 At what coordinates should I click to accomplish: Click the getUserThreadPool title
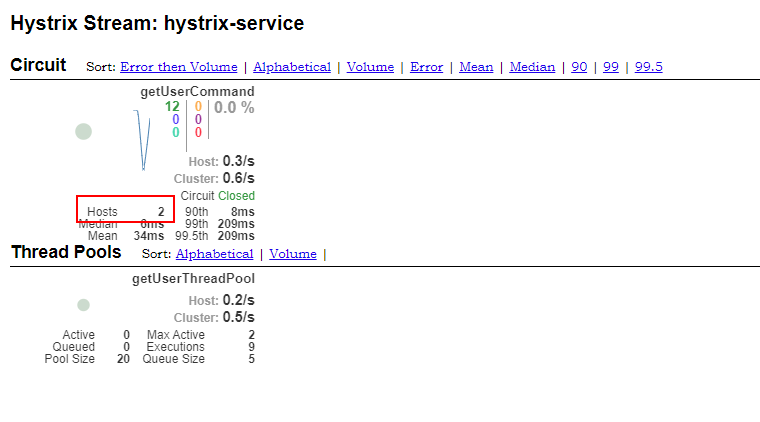click(193, 279)
